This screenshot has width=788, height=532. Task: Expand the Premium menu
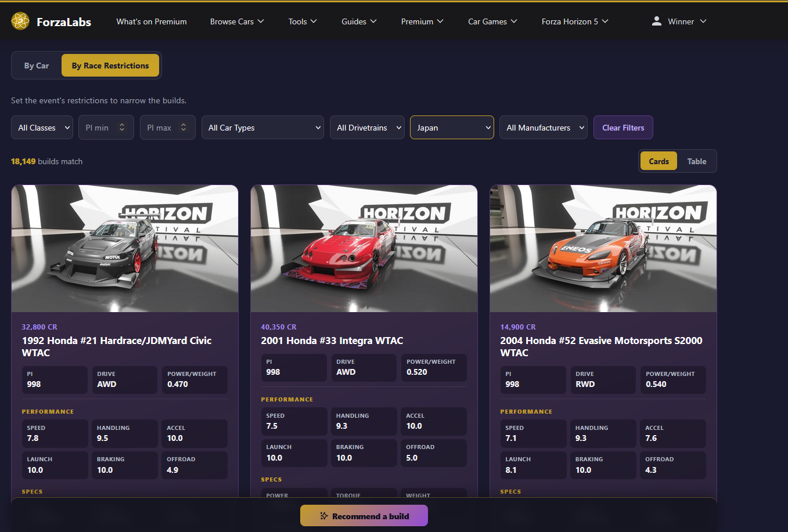(422, 21)
